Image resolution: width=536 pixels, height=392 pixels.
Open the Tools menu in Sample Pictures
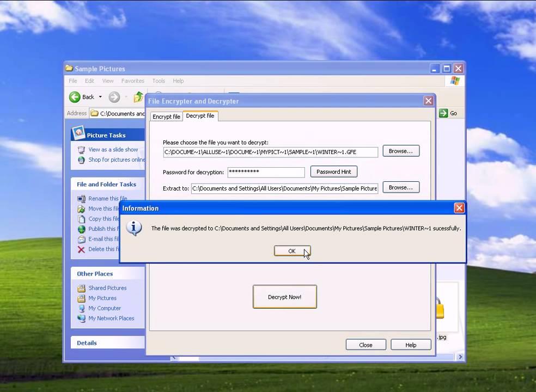coord(159,81)
